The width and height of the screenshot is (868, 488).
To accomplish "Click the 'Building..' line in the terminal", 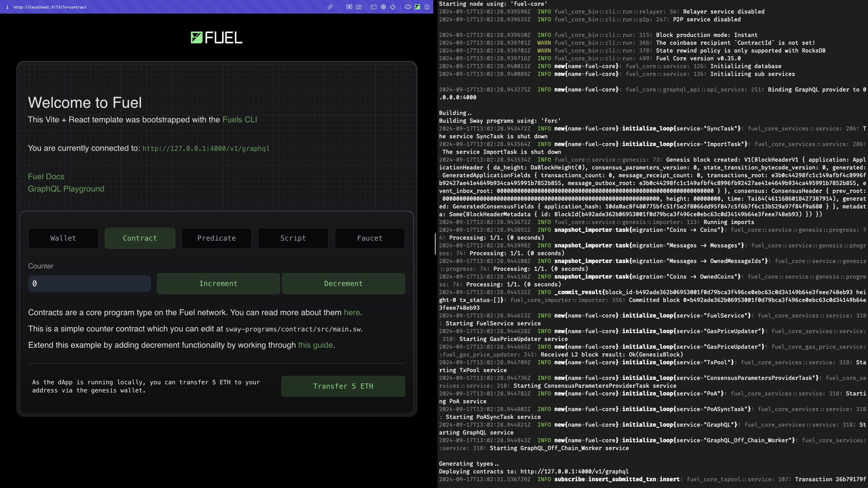I will click(x=455, y=113).
